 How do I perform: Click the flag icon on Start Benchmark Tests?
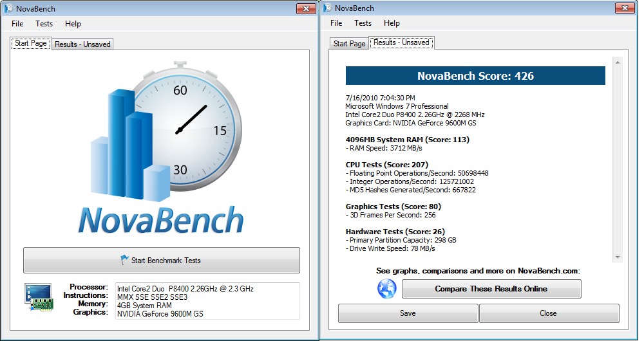coord(124,260)
